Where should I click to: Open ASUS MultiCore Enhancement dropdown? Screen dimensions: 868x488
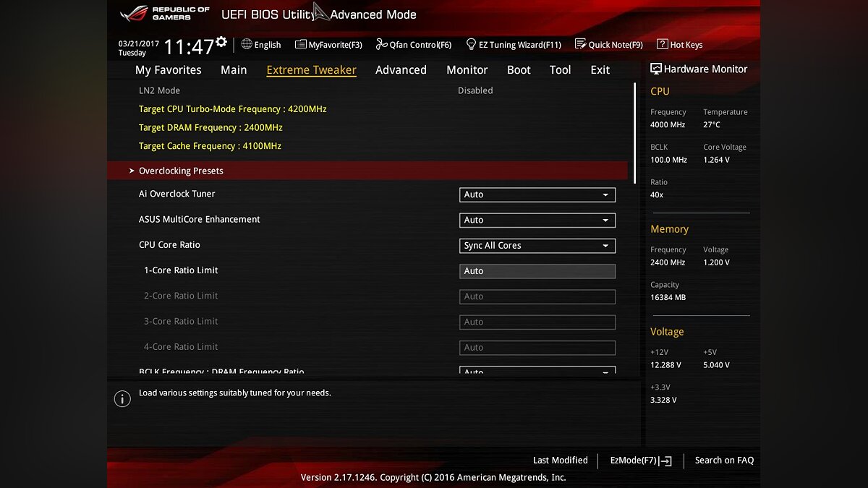[x=537, y=220]
